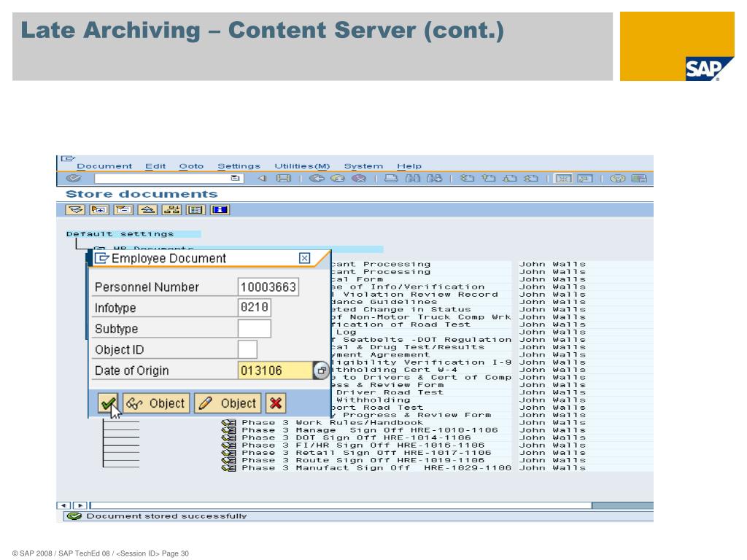Click the Next Page icon
Viewport: 747px width, 560px height.
[510, 179]
